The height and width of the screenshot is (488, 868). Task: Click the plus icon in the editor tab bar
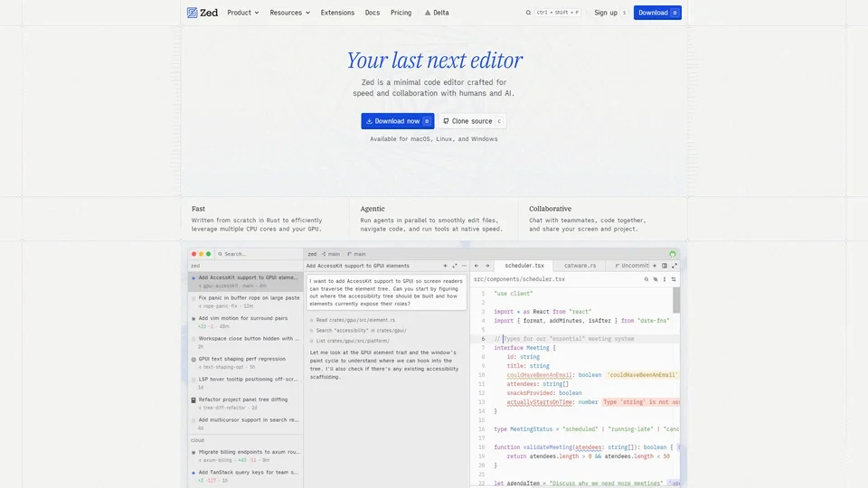pos(655,266)
